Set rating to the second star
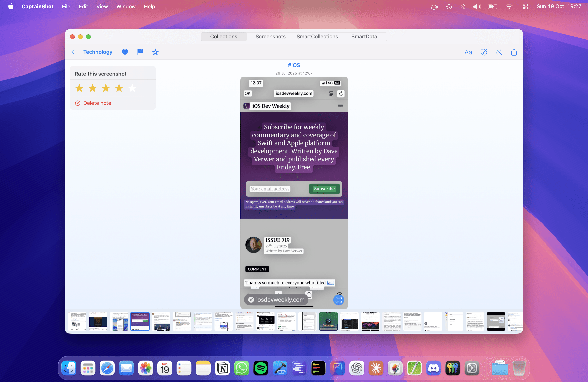The height and width of the screenshot is (382, 588). (x=93, y=88)
